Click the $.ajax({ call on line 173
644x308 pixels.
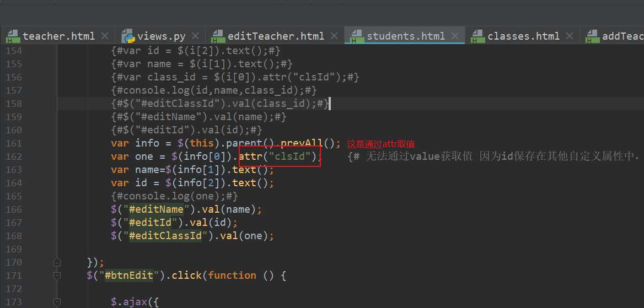pos(135,302)
